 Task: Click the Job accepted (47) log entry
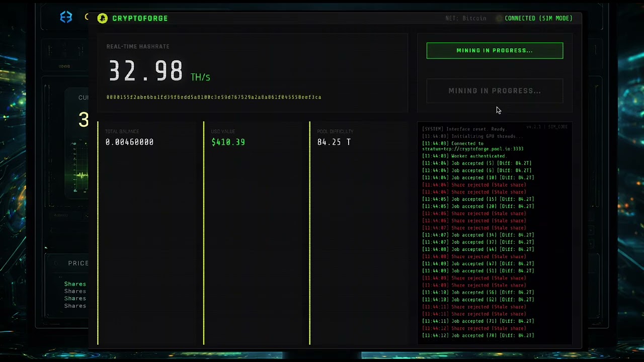[478, 263]
